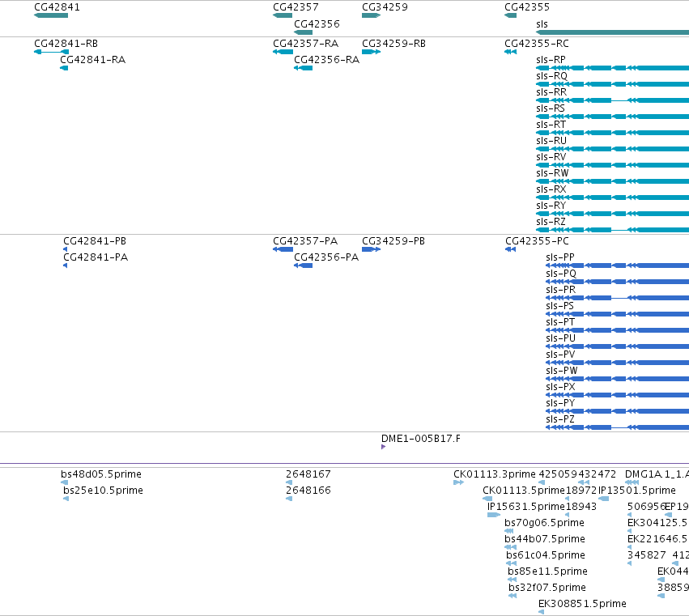Click the sls gene bar
Image resolution: width=689 pixels, height=616 pixels.
(613, 32)
